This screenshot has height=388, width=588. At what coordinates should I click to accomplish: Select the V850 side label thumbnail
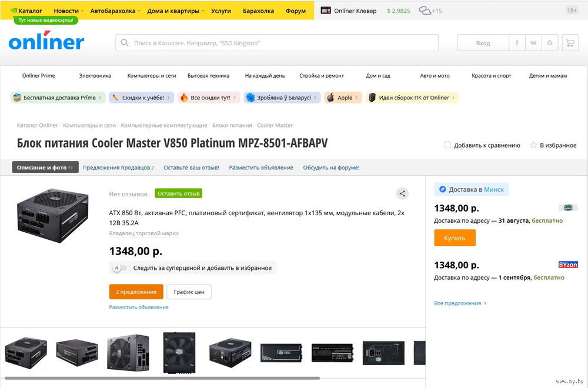click(x=281, y=352)
